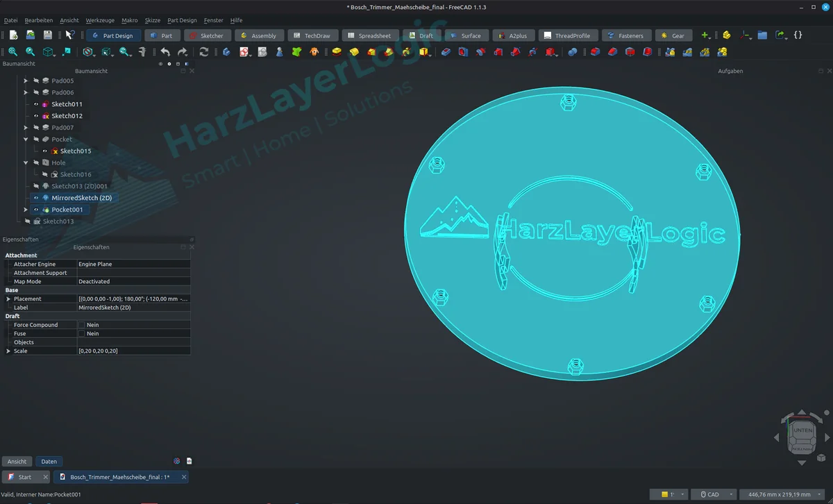833x504 pixels.
Task: Click the blue folder group icon
Action: click(762, 35)
